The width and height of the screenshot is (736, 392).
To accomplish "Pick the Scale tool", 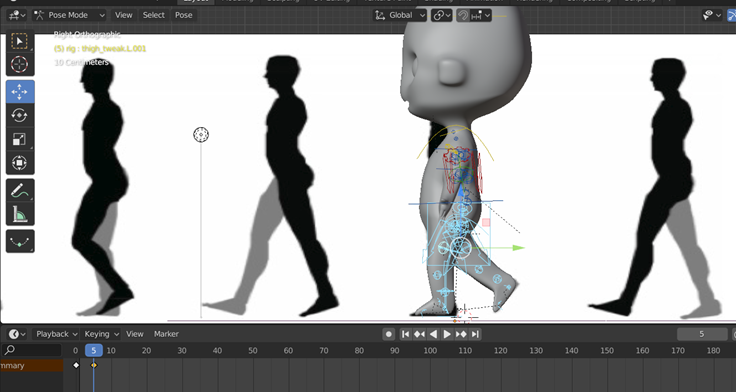I will point(20,139).
